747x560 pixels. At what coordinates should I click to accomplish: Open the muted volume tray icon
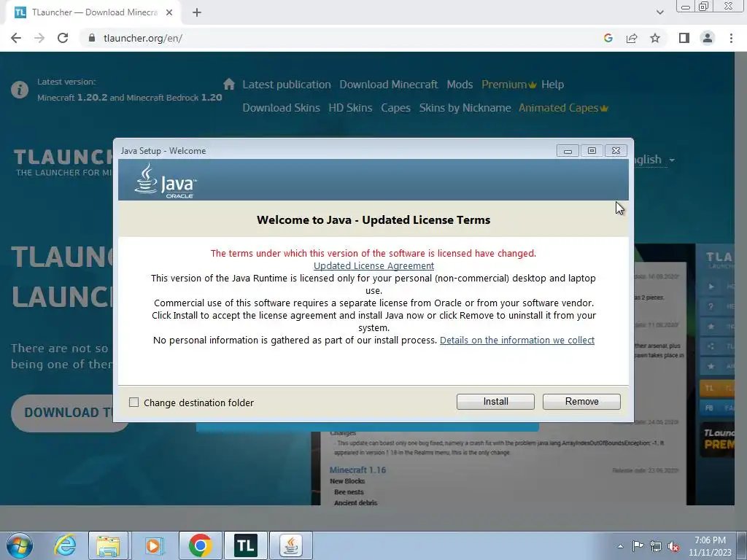pos(673,546)
